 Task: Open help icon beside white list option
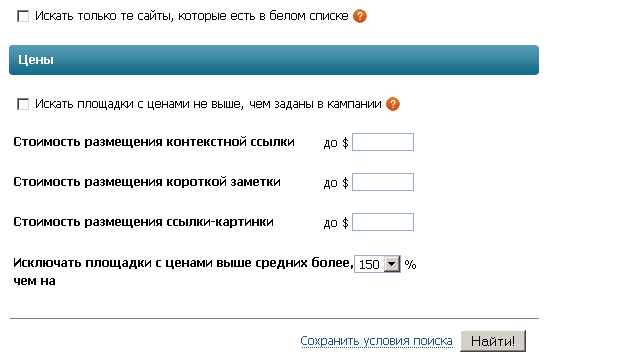coord(360,16)
